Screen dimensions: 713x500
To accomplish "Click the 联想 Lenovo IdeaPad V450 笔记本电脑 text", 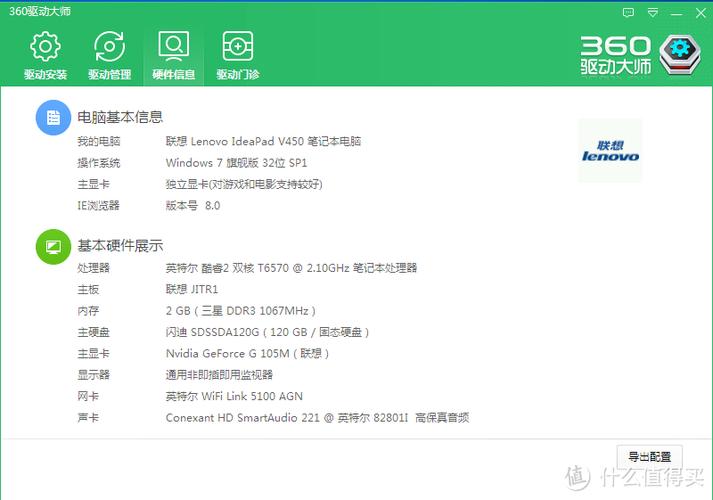I will (x=263, y=141).
